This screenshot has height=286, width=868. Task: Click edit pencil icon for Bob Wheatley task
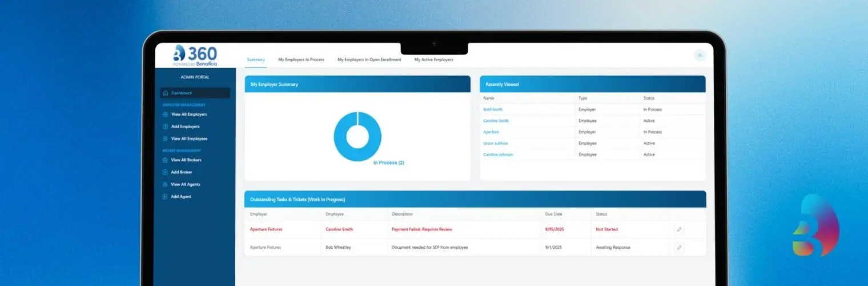[679, 248]
